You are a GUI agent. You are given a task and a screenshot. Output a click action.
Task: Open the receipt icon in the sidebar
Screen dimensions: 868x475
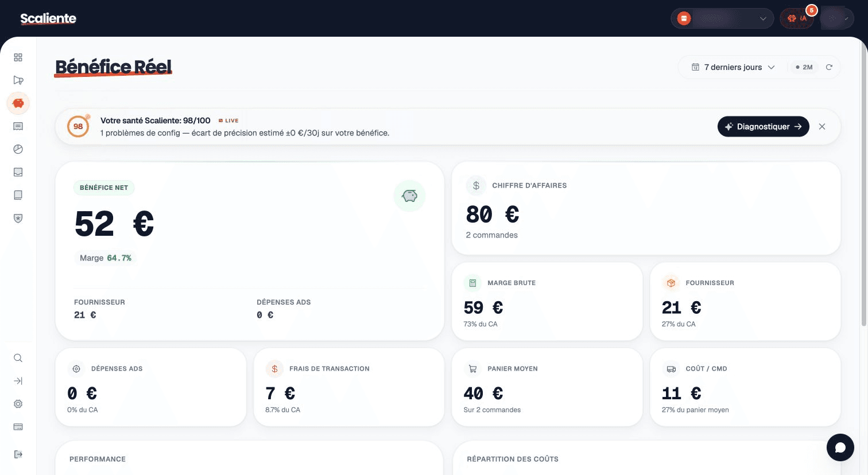pos(18,126)
